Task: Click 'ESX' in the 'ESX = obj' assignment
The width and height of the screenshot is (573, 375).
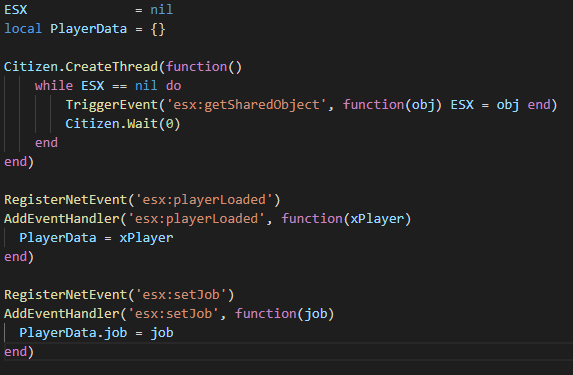Action: click(x=462, y=105)
